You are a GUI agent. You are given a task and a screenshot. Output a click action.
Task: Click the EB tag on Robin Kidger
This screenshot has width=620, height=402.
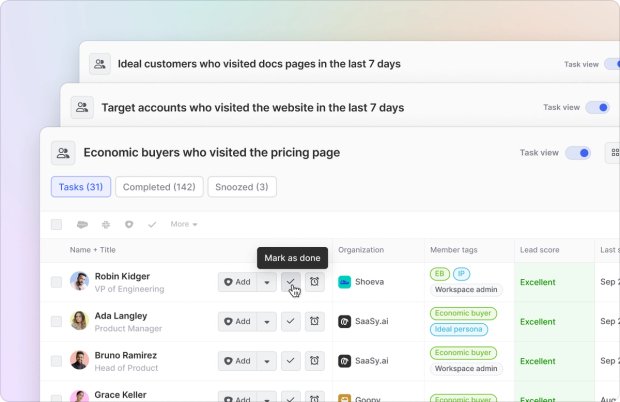tap(440, 274)
